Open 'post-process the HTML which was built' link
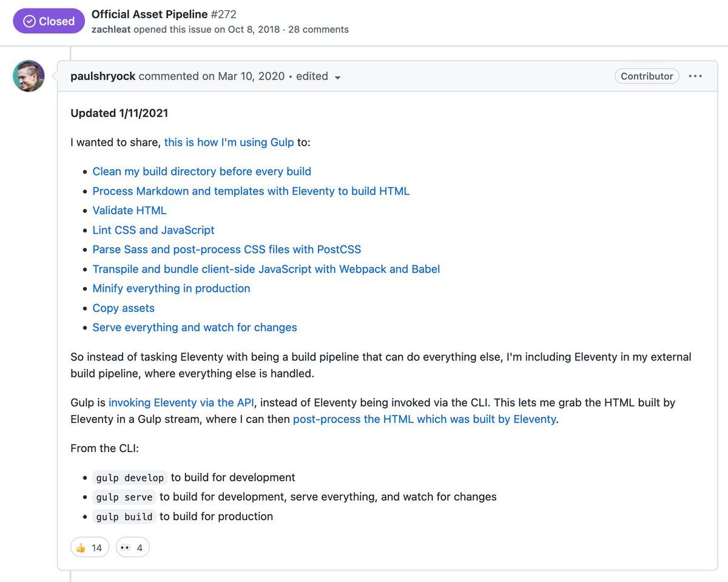This screenshot has height=582, width=728. point(424,419)
